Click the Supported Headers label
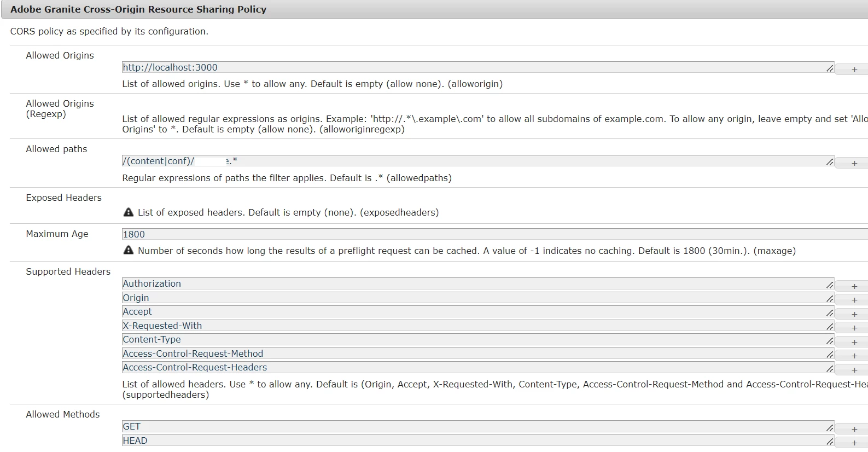The width and height of the screenshot is (868, 452). pos(68,271)
